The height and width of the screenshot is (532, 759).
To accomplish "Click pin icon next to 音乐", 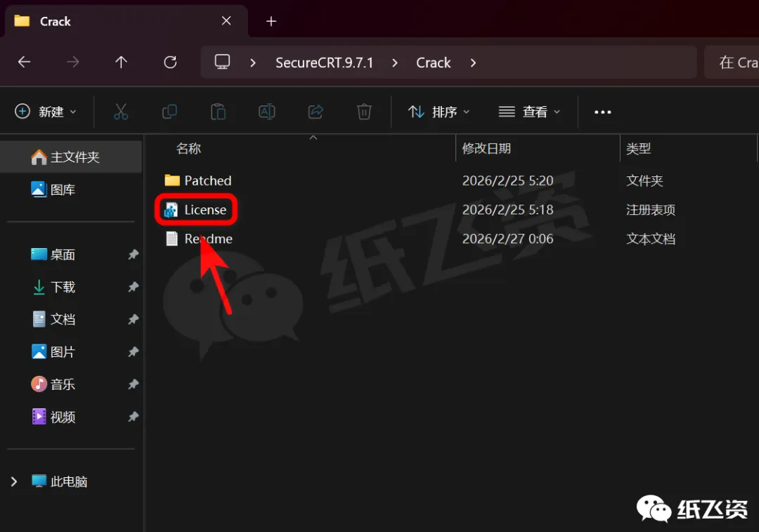I will point(133,384).
